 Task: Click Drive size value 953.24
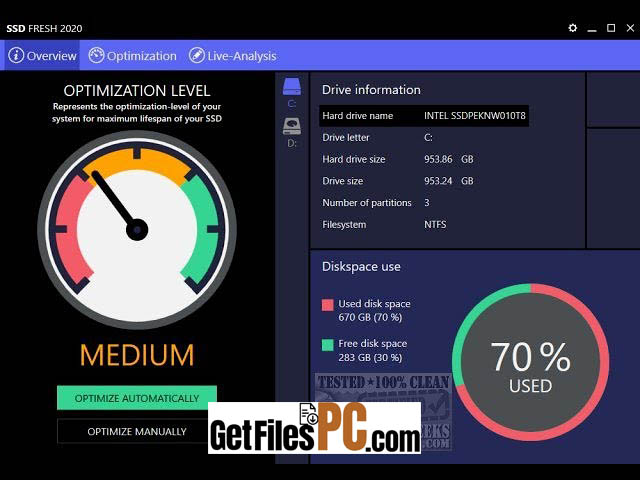438,181
